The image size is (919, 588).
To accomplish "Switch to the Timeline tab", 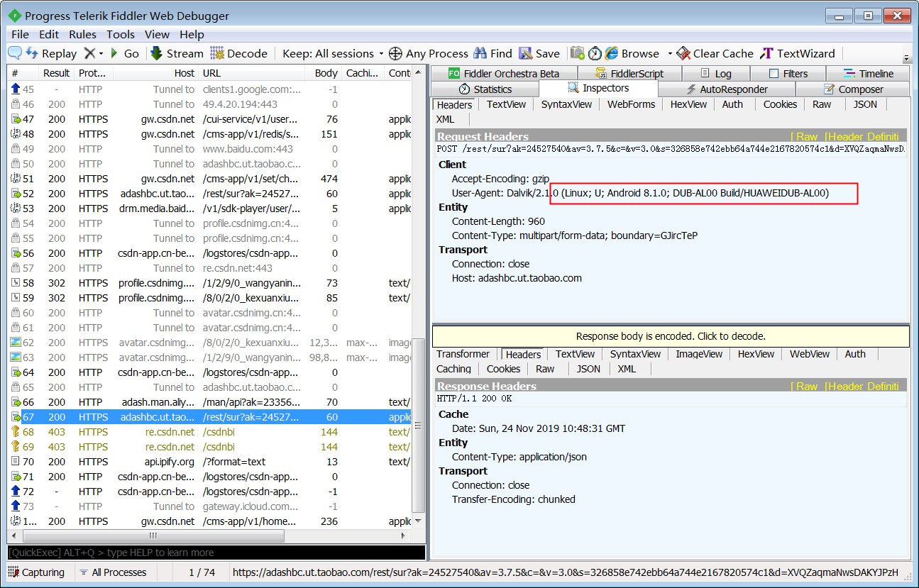I will tap(869, 73).
